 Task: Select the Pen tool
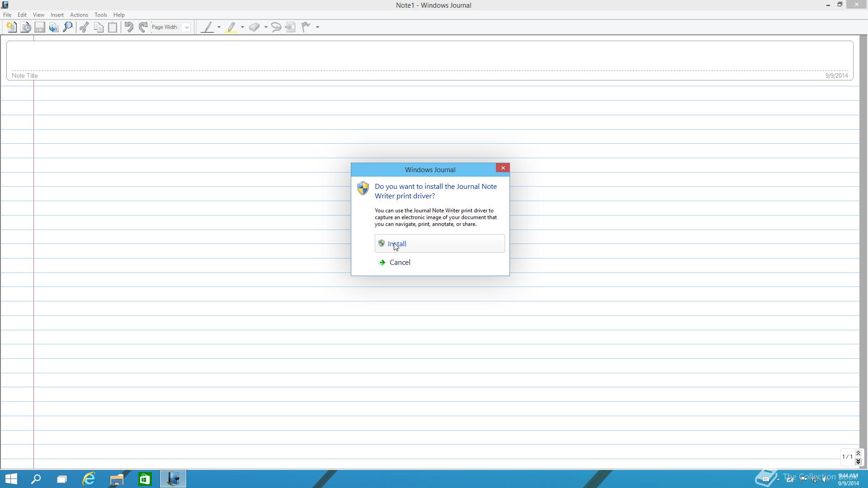208,27
